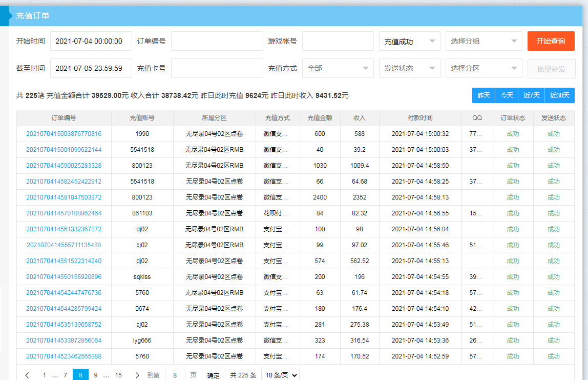Screen dimensions: 588x380
Task: Filter orders by 近7天
Action: point(531,95)
